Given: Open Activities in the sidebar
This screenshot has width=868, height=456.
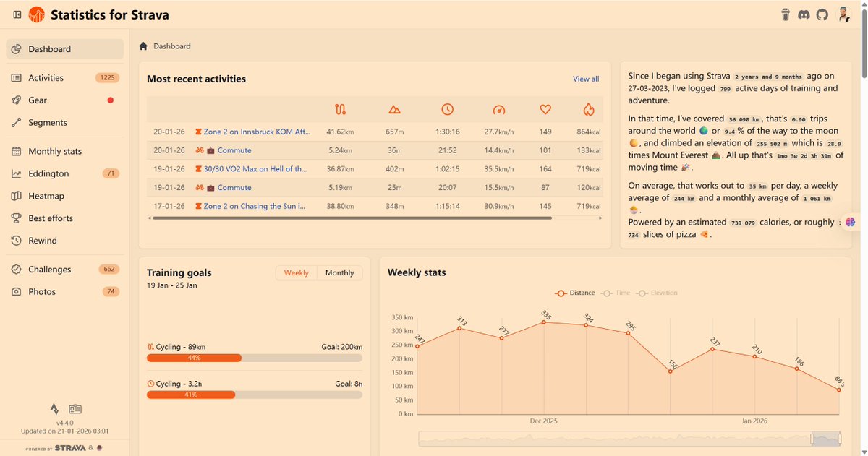Looking at the screenshot, I should 65,77.
